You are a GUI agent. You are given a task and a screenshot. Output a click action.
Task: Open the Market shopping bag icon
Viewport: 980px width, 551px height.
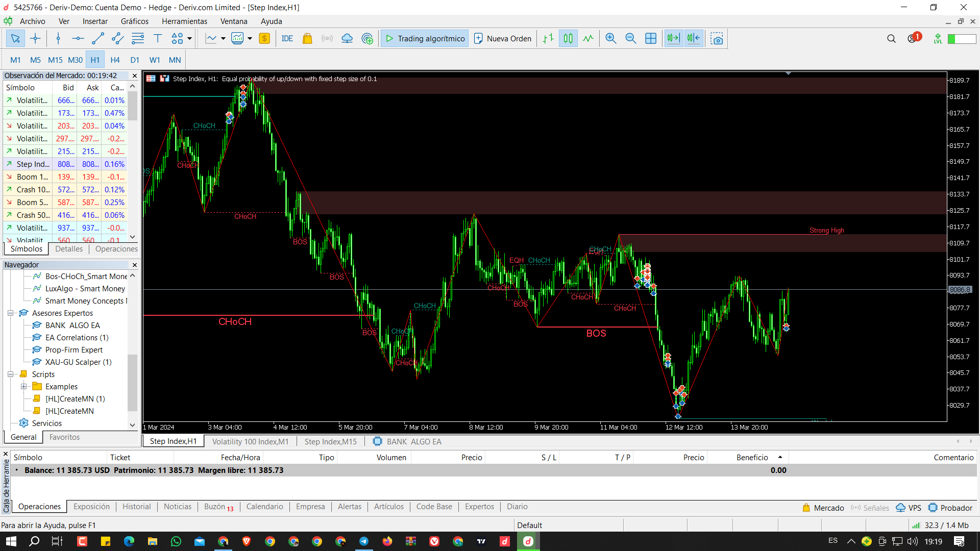(307, 39)
